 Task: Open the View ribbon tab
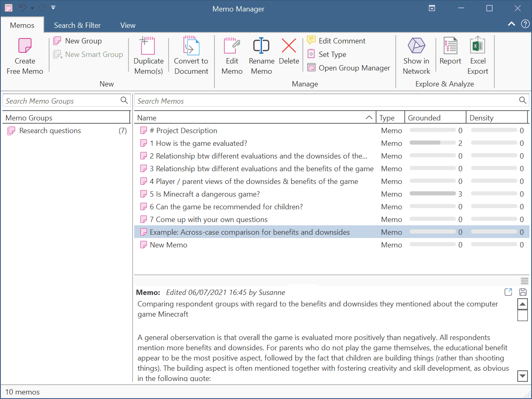128,25
